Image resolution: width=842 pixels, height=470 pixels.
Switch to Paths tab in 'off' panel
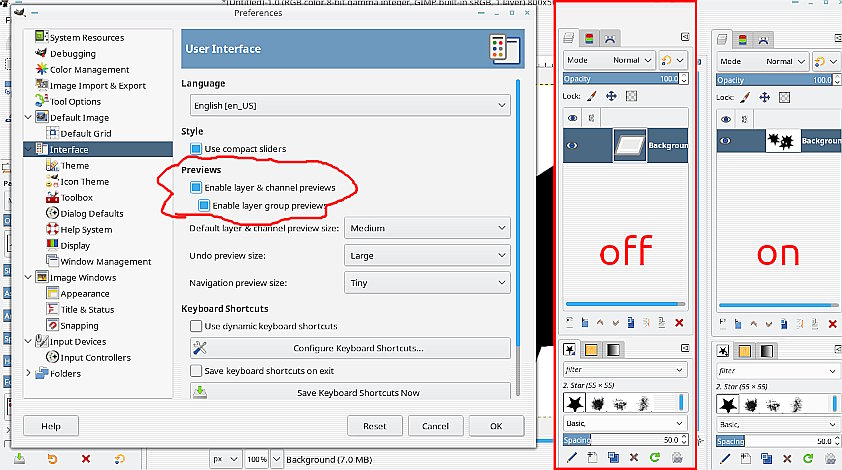click(609, 38)
